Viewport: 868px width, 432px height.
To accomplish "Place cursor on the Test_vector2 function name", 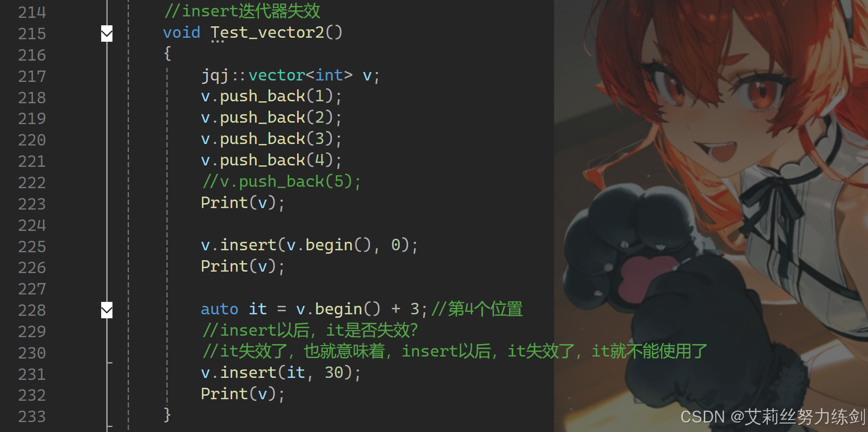I will point(276,33).
